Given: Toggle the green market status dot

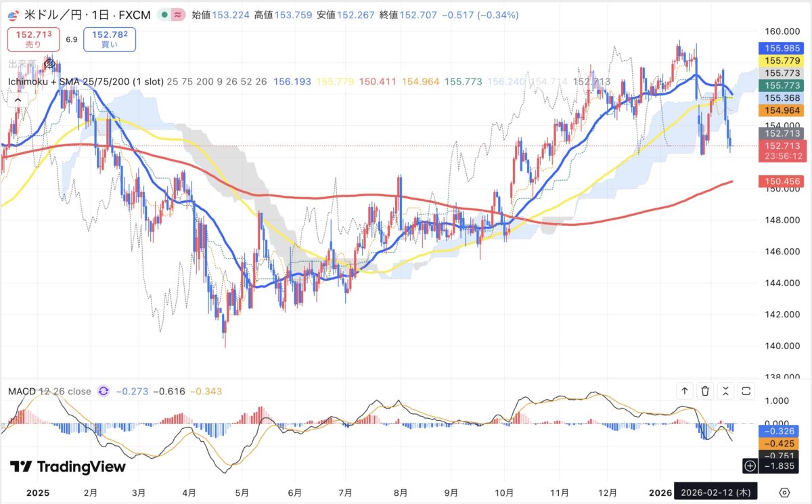Looking at the screenshot, I should pos(166,14).
